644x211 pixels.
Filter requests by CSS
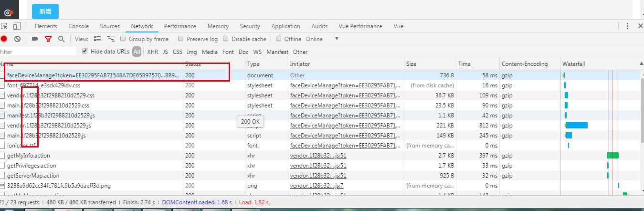(x=178, y=52)
